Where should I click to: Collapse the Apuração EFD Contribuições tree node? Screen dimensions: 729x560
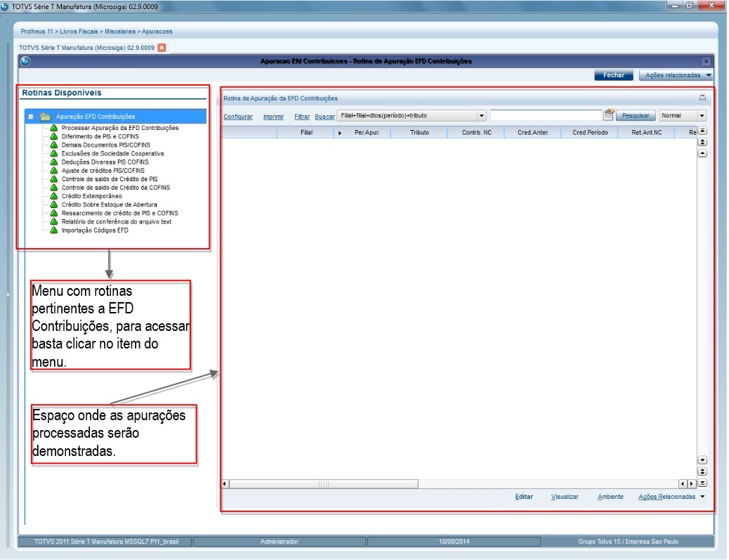click(31, 117)
